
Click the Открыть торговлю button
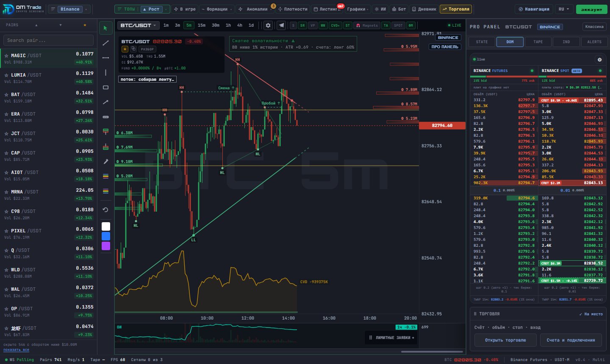point(505,340)
